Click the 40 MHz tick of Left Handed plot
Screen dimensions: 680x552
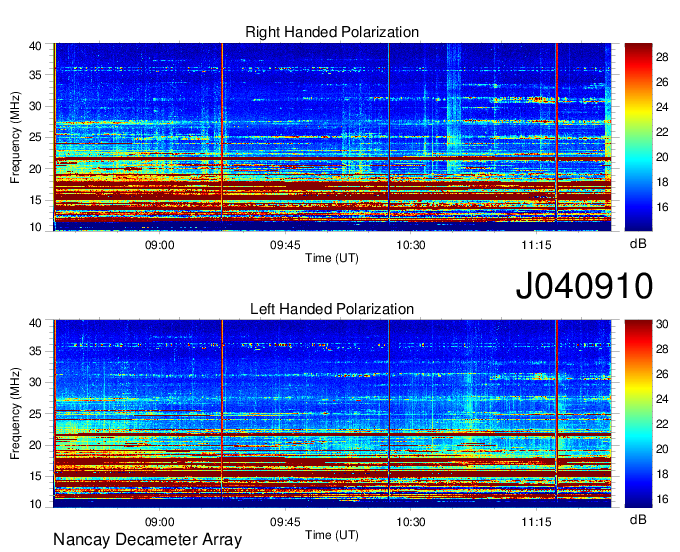click(x=35, y=323)
